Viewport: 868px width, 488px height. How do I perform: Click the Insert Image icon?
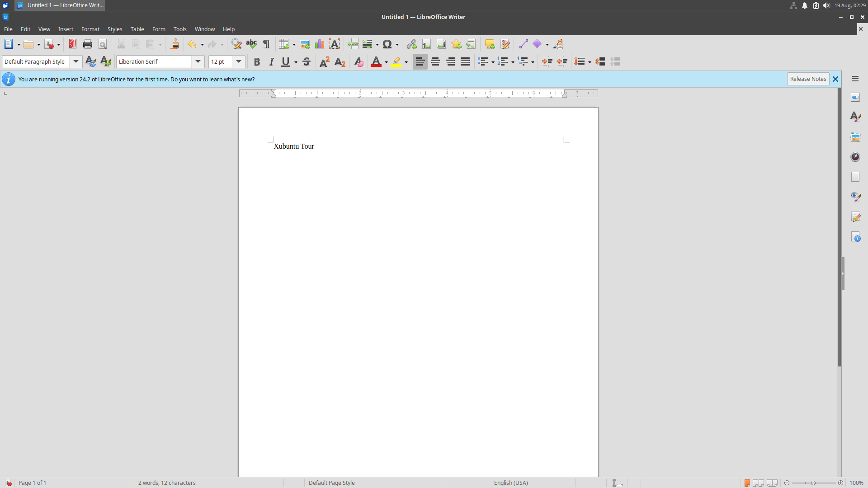[x=305, y=44]
